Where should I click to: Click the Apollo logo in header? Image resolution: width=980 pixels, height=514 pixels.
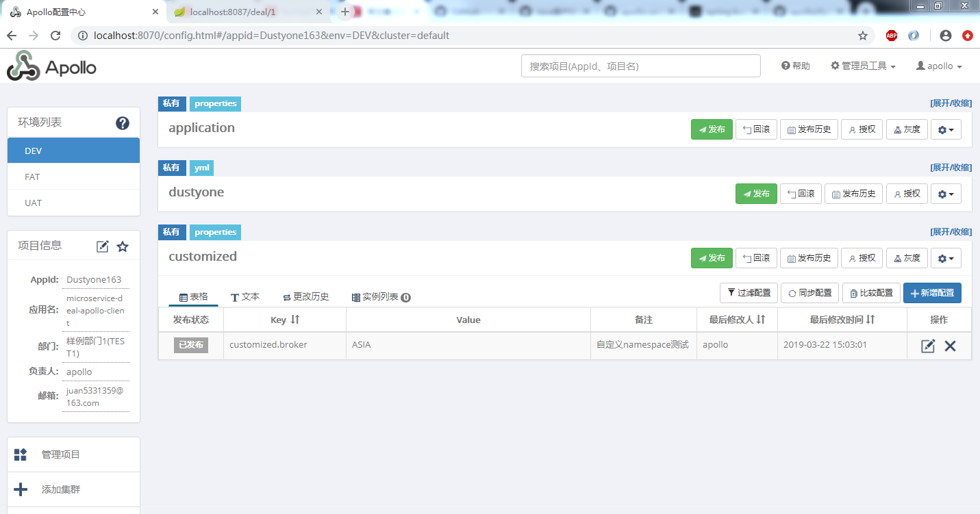pyautogui.click(x=51, y=66)
